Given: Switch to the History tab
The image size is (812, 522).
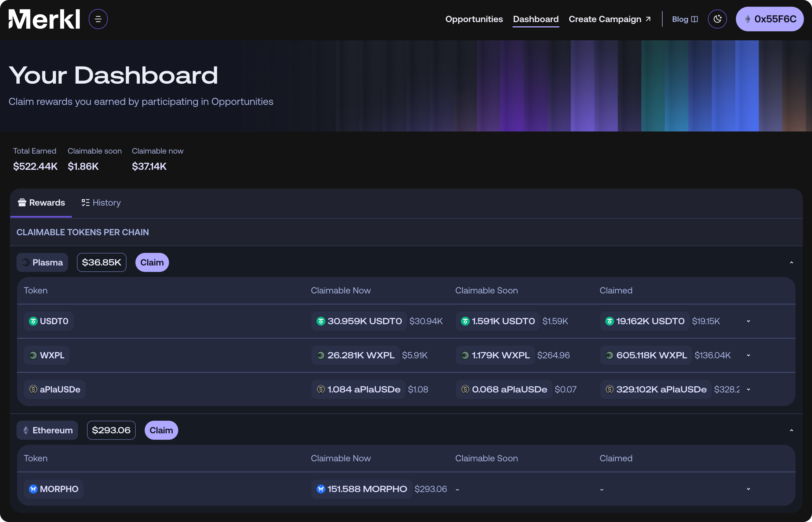Looking at the screenshot, I should 101,202.
